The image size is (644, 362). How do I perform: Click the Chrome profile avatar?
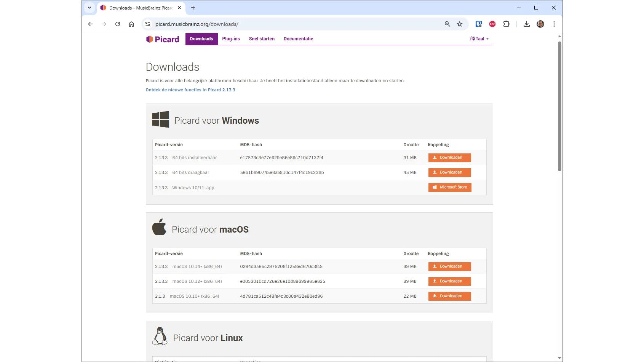pyautogui.click(x=540, y=24)
